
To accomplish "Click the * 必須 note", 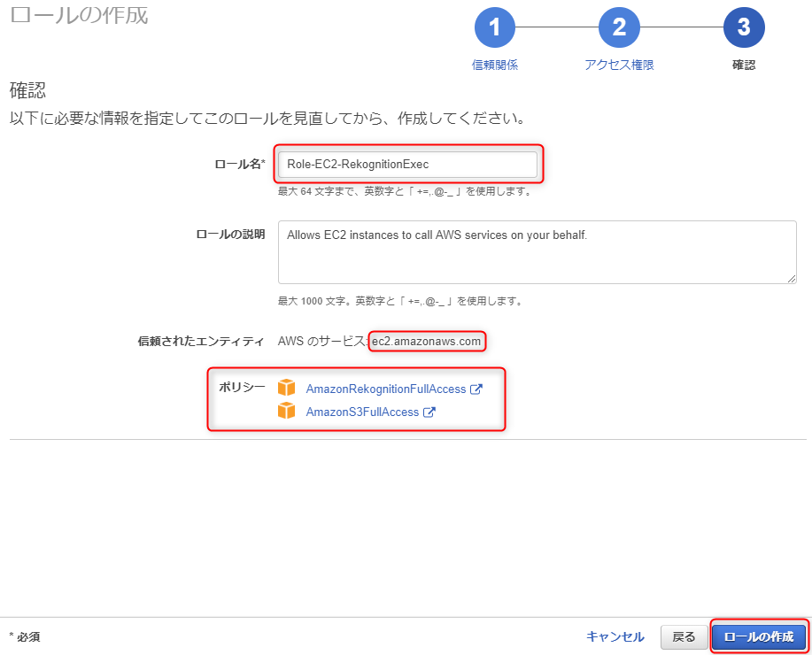I will coord(25,637).
